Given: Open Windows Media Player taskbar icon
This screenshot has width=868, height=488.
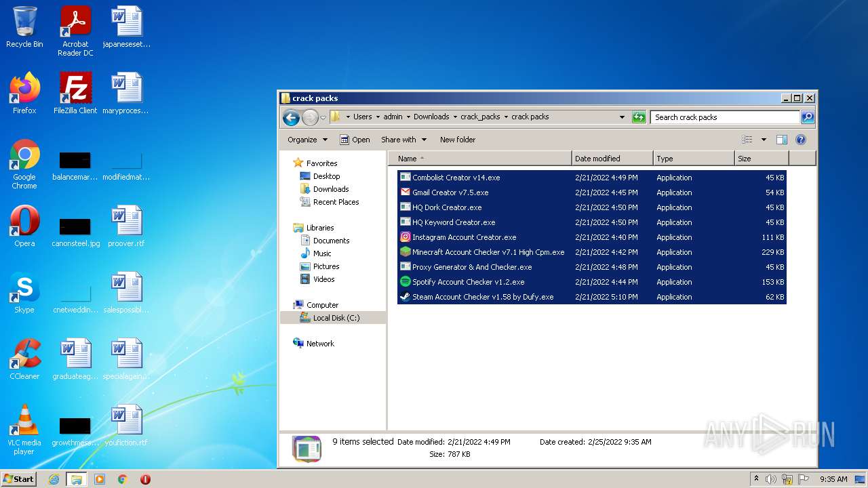Looking at the screenshot, I should 100,479.
